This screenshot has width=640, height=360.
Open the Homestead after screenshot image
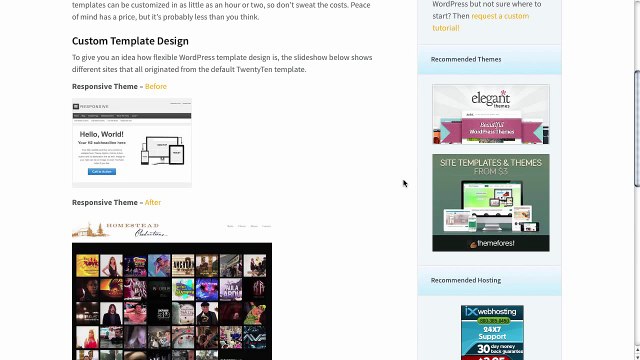click(x=172, y=289)
